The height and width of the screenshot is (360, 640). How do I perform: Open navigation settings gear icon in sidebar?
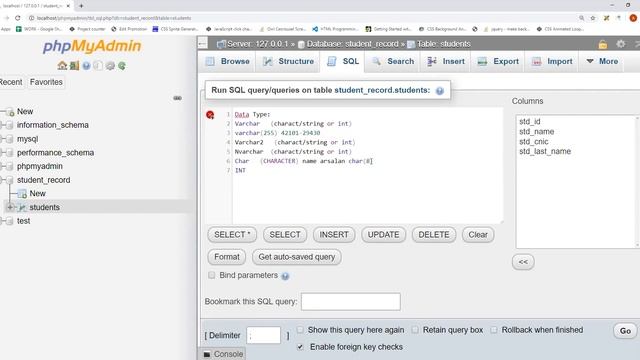pos(110,65)
